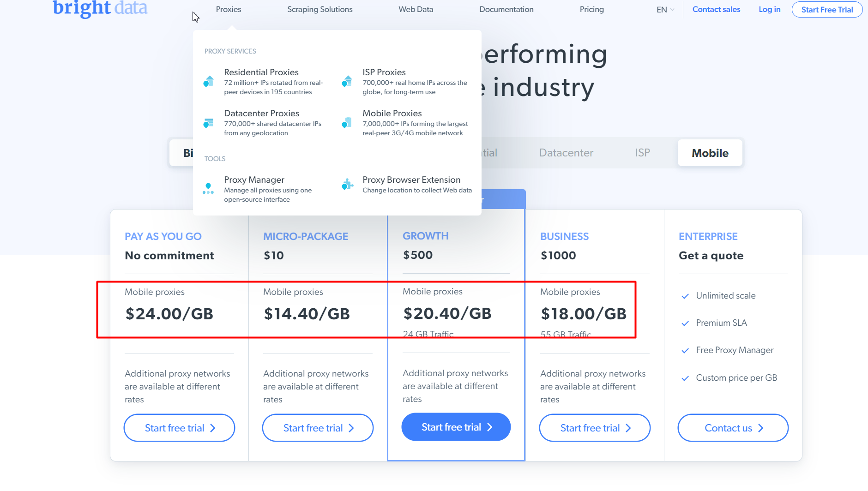
Task: Choose the Datacenter Proxies icon
Action: (x=209, y=123)
